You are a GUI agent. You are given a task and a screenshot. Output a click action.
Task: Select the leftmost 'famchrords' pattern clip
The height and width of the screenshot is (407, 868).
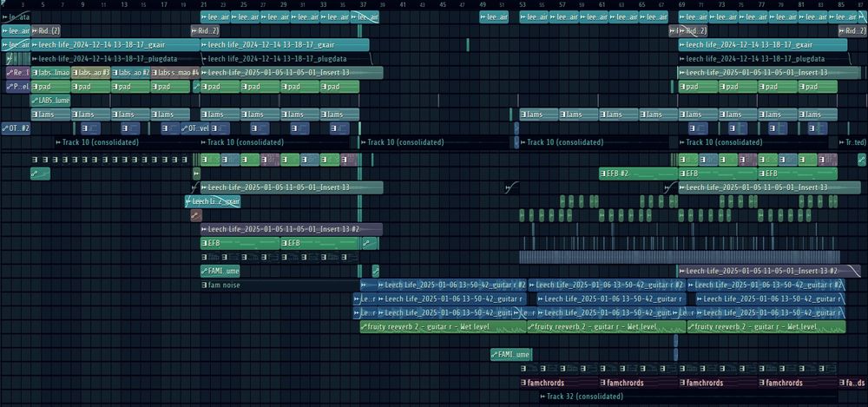pos(559,383)
